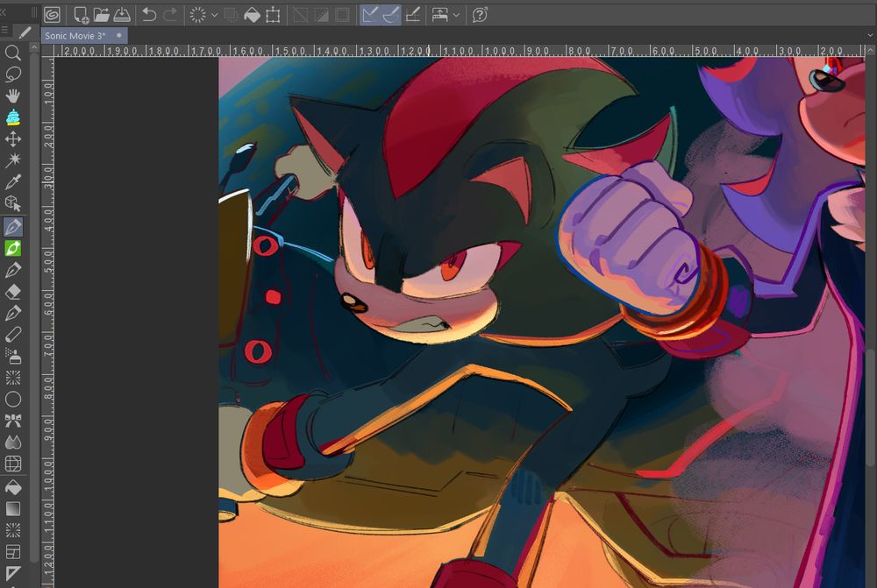Select the Airbrush spray tool

(13, 356)
